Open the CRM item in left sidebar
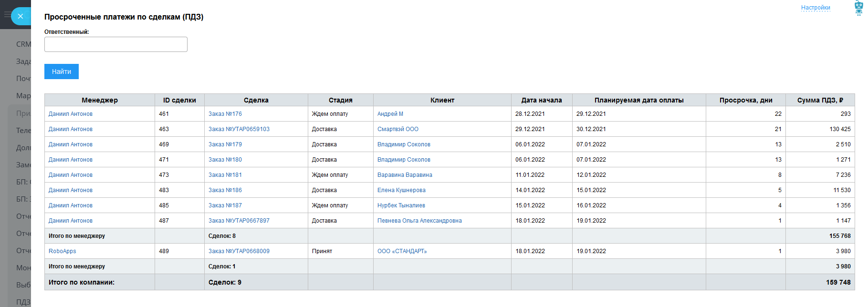Viewport: 868px width, 307px height. 23,44
